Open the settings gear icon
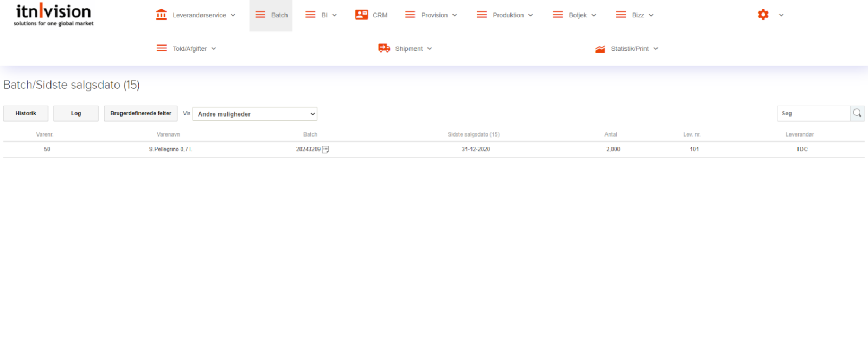Screen dimensions: 868x355 click(763, 15)
